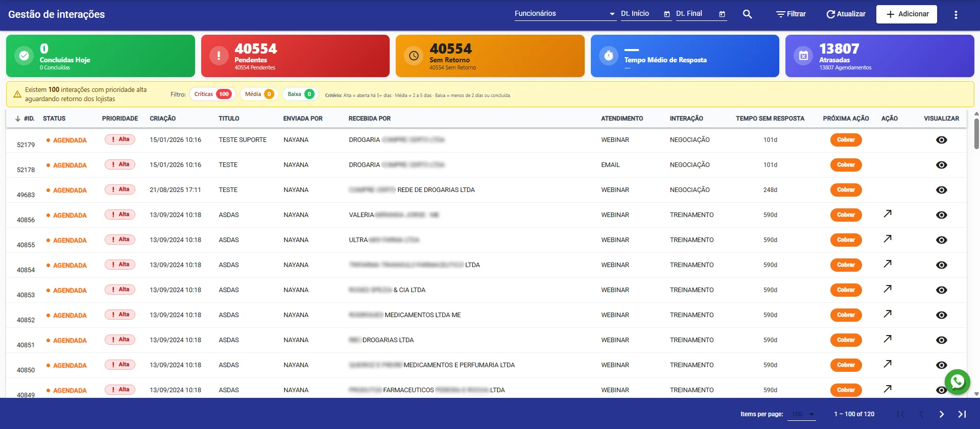
Task: Click Cobrar button for row 52179
Action: 846,140
